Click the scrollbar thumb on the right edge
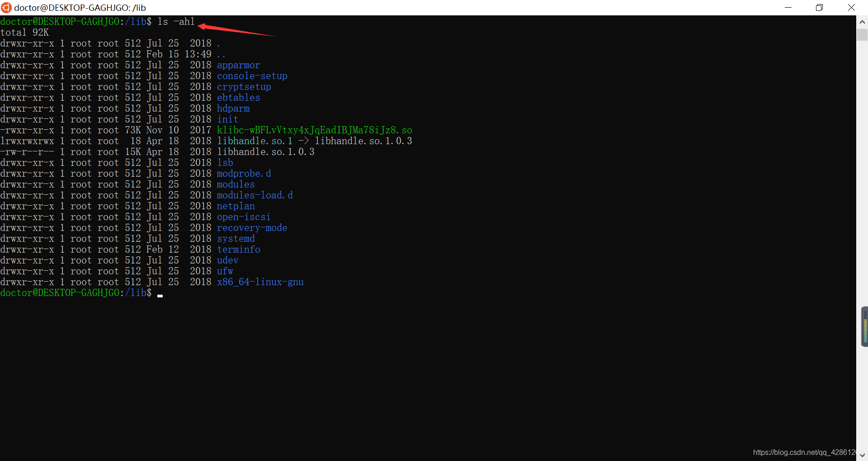 (862, 34)
